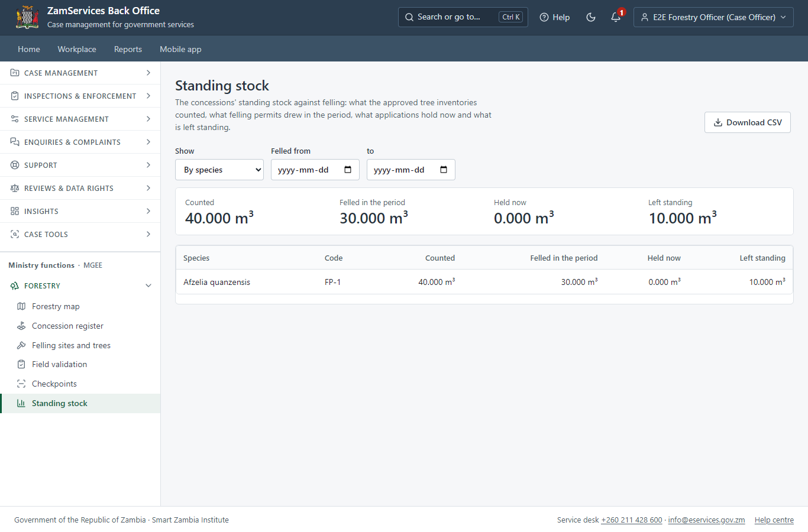808x532 pixels.
Task: Open the Mobile app tab
Action: click(180, 49)
